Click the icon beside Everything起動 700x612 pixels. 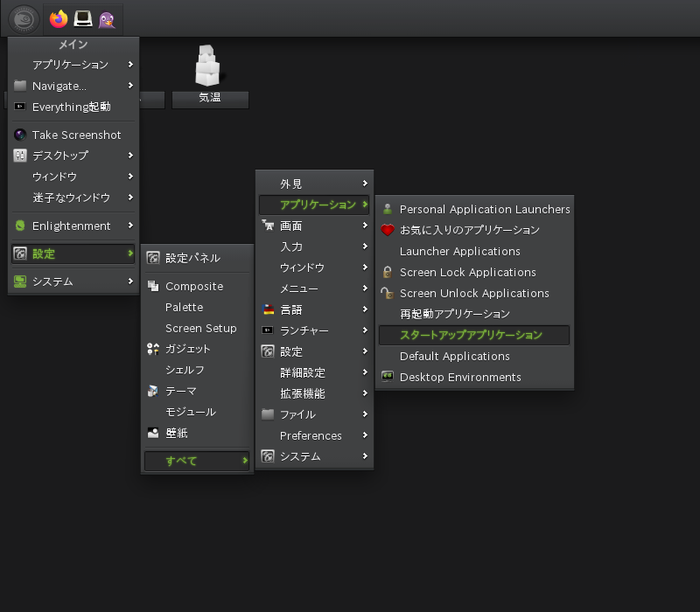[x=20, y=107]
